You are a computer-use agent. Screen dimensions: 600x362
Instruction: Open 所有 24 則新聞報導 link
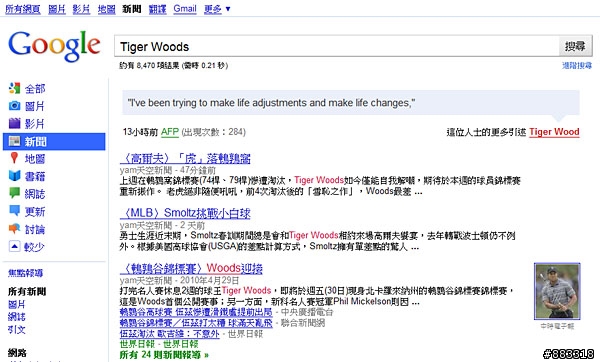click(x=164, y=355)
